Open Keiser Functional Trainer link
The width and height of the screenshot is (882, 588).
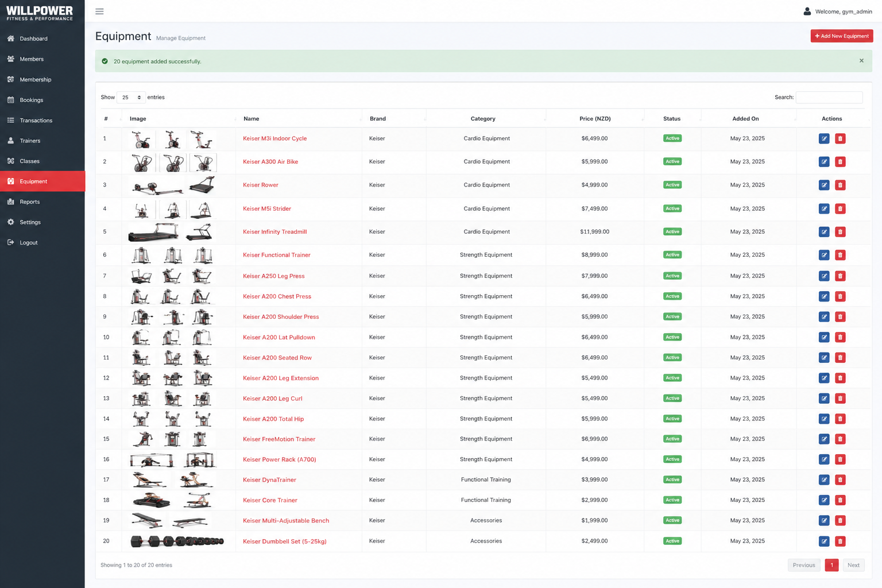coord(276,255)
